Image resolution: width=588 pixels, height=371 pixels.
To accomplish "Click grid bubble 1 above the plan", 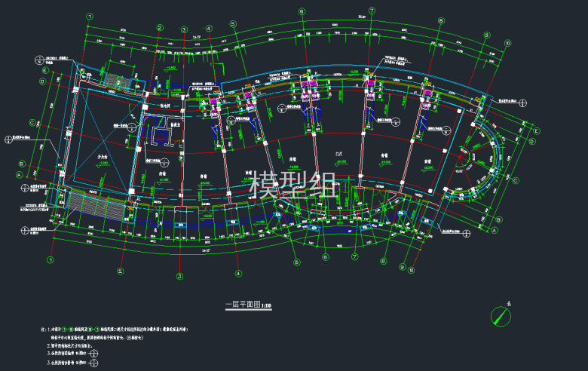I will (90, 17).
